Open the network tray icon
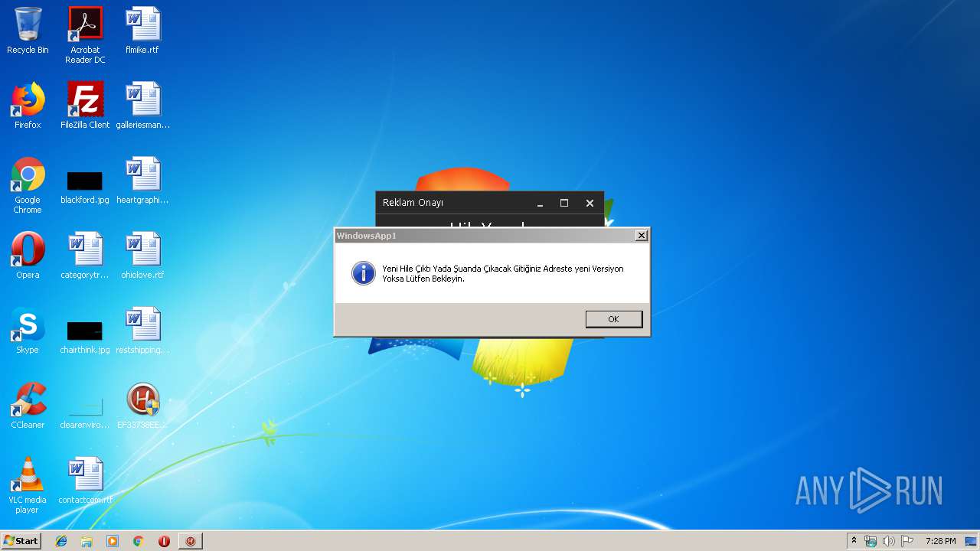The height and width of the screenshot is (551, 980). (x=871, y=541)
